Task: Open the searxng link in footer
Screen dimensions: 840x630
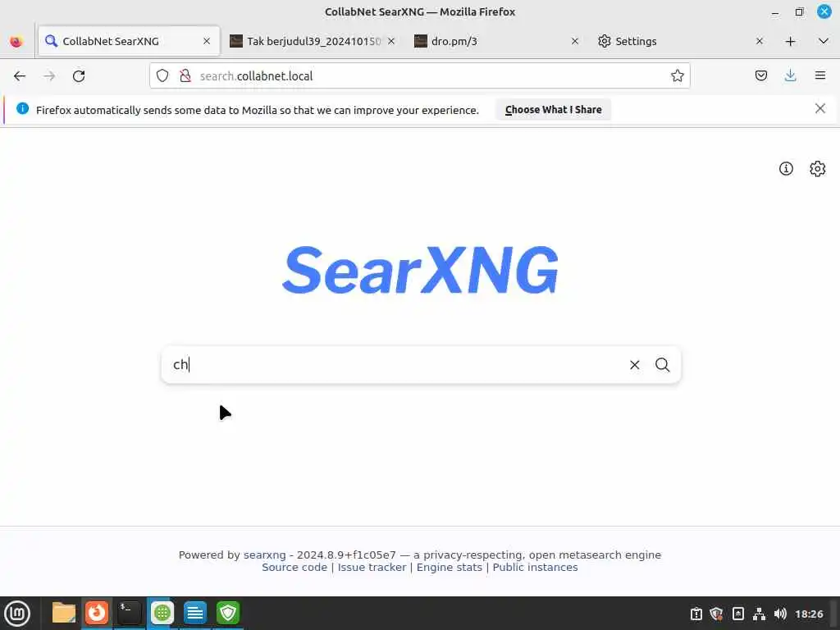Action: tap(265, 555)
